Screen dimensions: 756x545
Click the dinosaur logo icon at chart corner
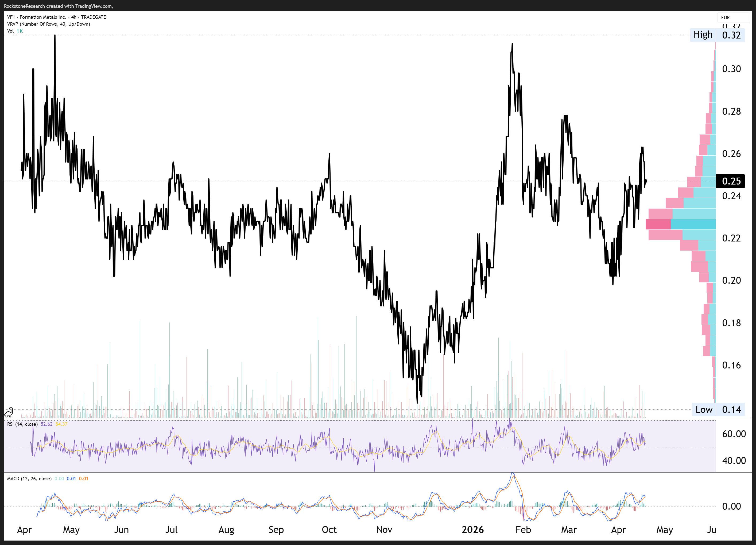point(9,412)
